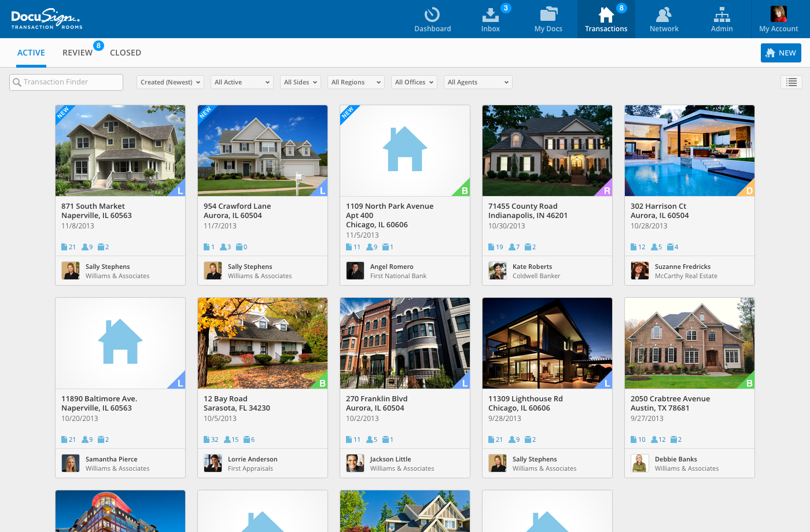Open the Inbox with 3 notifications

pyautogui.click(x=490, y=19)
